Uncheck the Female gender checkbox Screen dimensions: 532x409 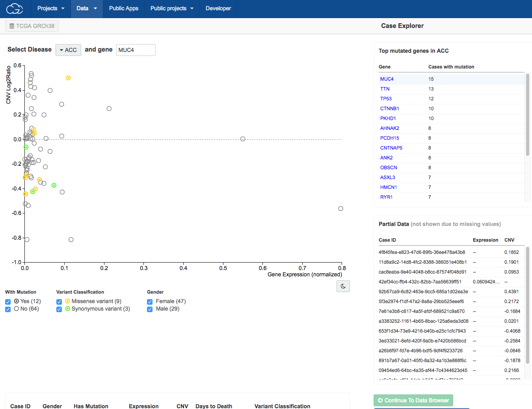(x=150, y=302)
